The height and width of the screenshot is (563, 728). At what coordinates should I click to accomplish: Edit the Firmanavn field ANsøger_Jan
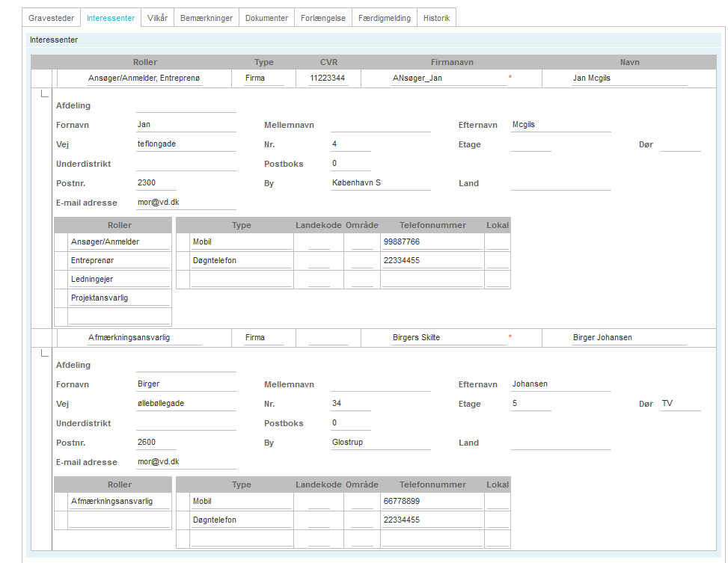coord(447,79)
